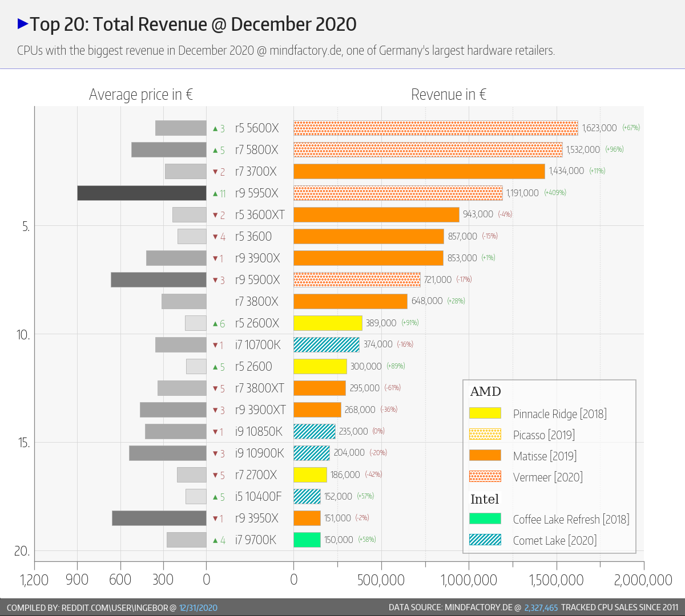Select the Coffee Lake Refresh green swatch
Image resolution: width=685 pixels, height=616 pixels.
(485, 518)
